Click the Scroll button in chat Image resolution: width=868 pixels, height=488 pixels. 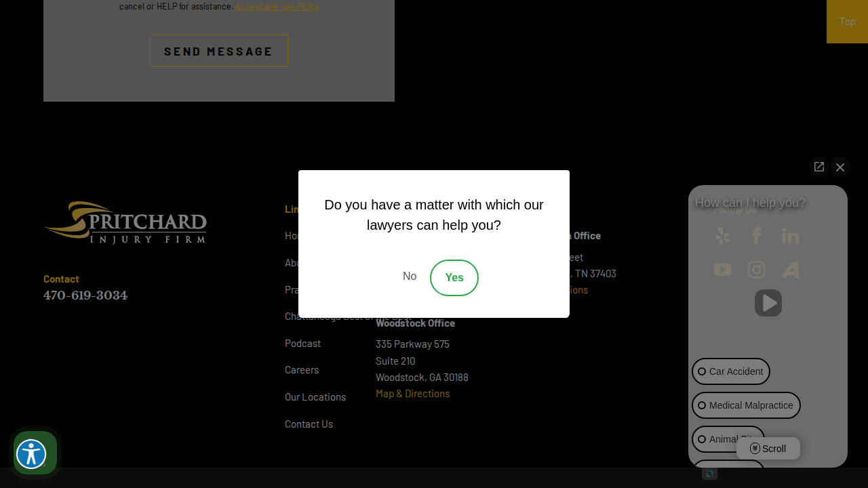coord(768,449)
